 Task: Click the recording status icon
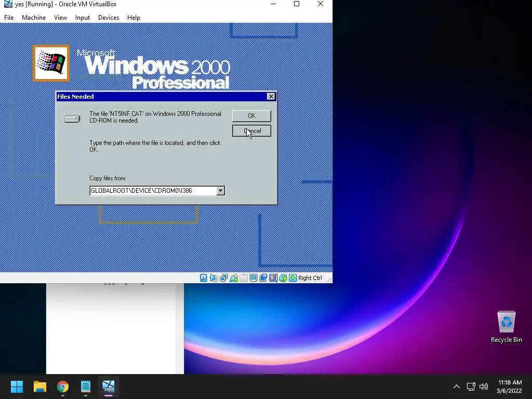point(263,278)
